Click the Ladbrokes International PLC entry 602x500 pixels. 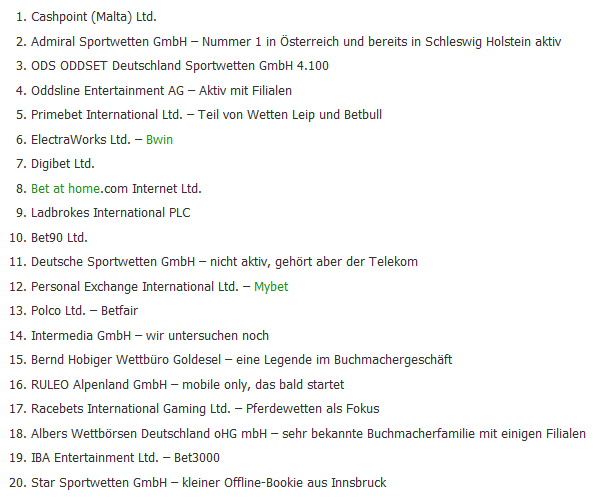point(111,213)
